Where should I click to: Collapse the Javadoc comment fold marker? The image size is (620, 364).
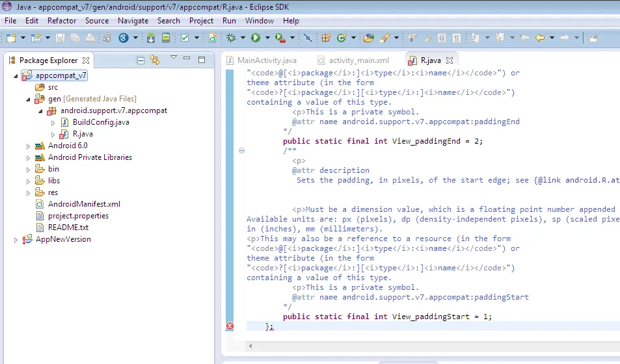pos(241,150)
